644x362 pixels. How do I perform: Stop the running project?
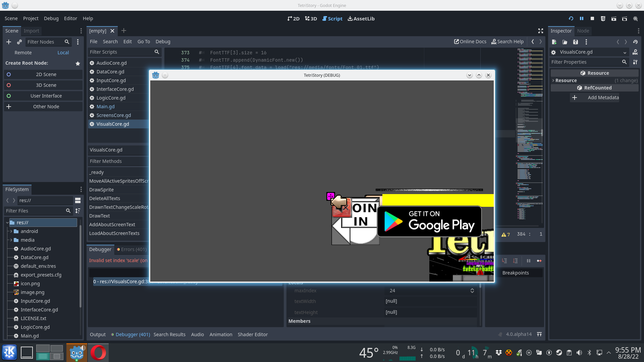click(592, 18)
